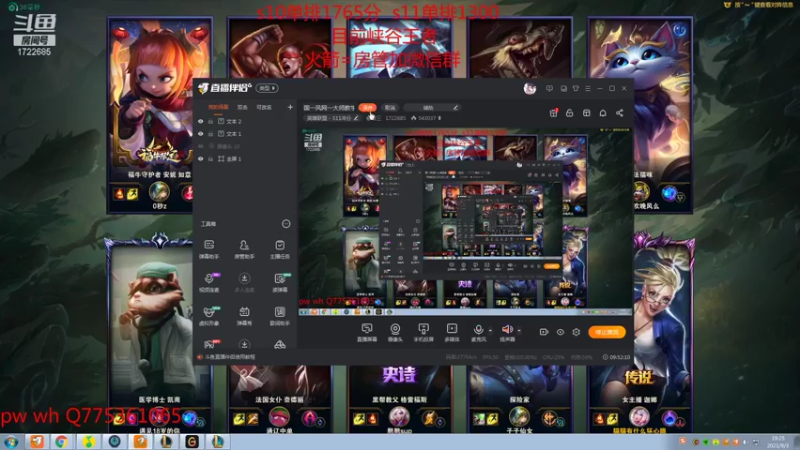Open the notification bell icon

tap(603, 113)
